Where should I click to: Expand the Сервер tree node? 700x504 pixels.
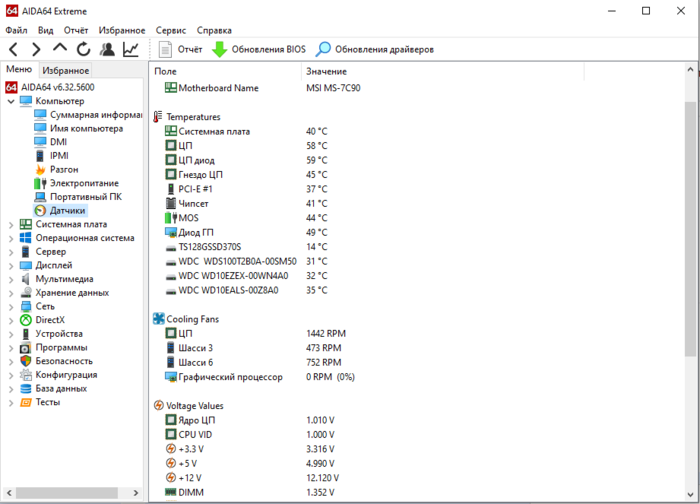11,252
